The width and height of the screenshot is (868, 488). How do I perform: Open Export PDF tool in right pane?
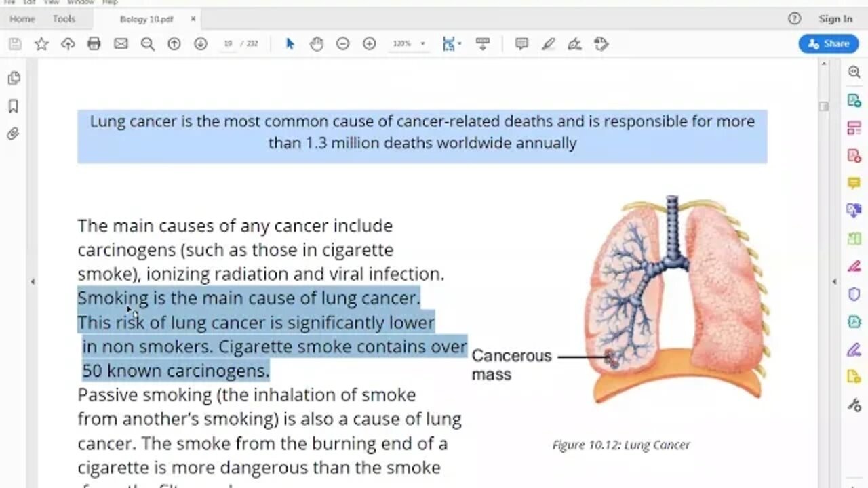pyautogui.click(x=854, y=100)
